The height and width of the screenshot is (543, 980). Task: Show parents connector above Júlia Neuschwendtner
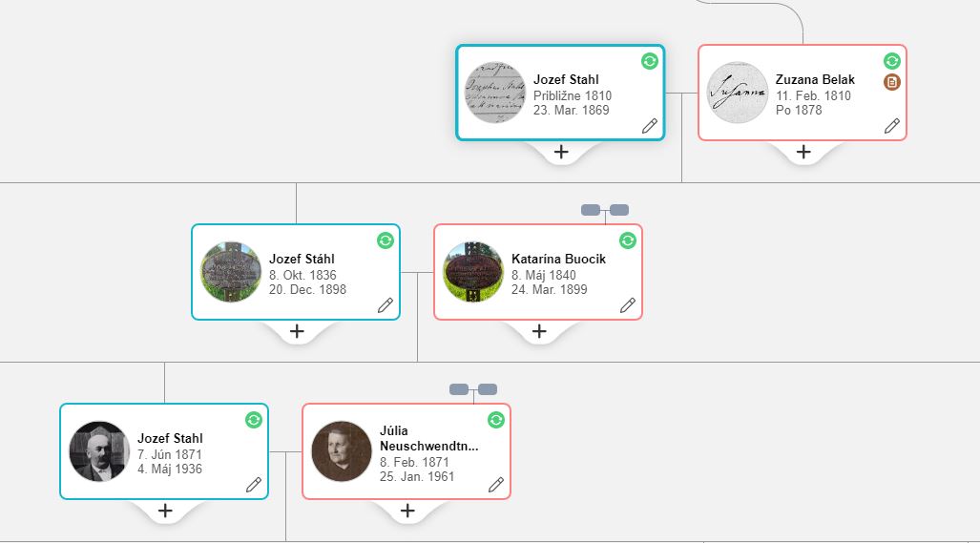(x=473, y=389)
